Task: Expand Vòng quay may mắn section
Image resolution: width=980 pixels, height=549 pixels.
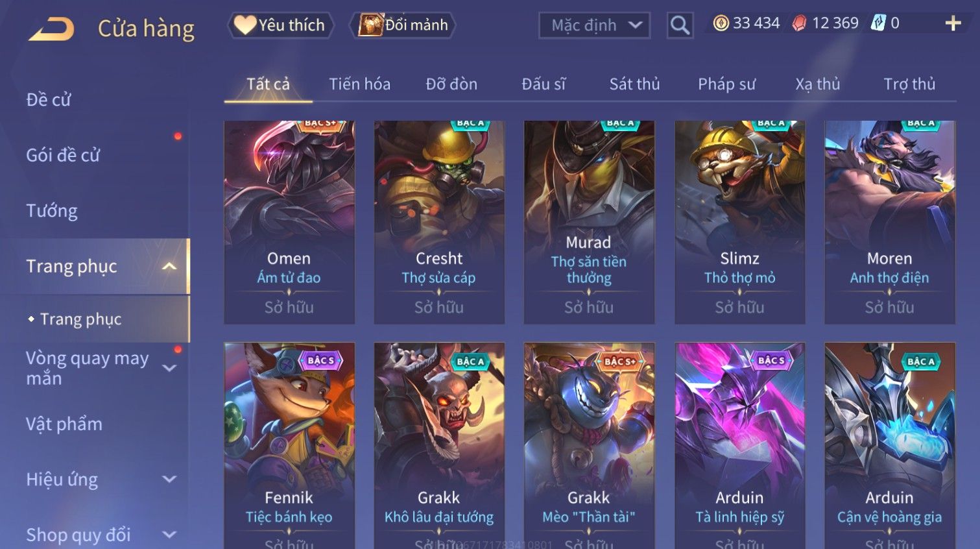Action: (169, 368)
